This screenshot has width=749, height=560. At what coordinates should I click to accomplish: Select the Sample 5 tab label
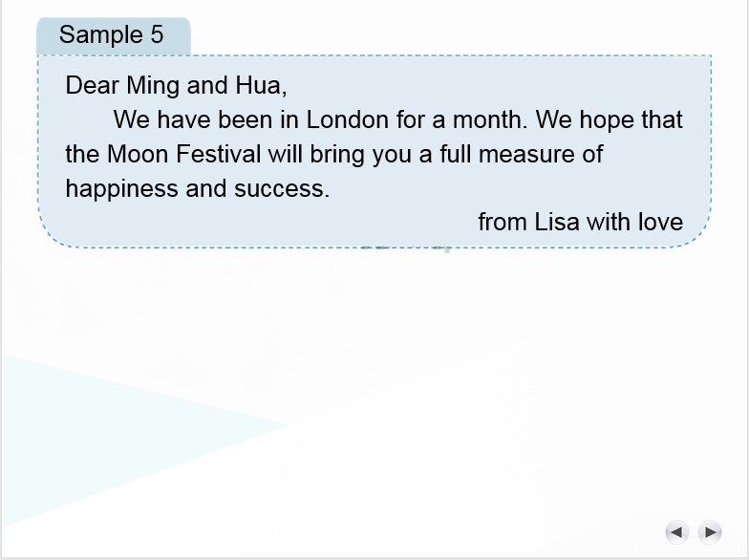click(112, 35)
